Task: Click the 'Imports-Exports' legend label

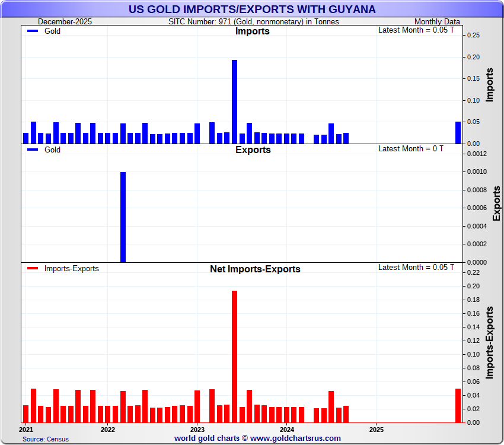Action: [72, 268]
